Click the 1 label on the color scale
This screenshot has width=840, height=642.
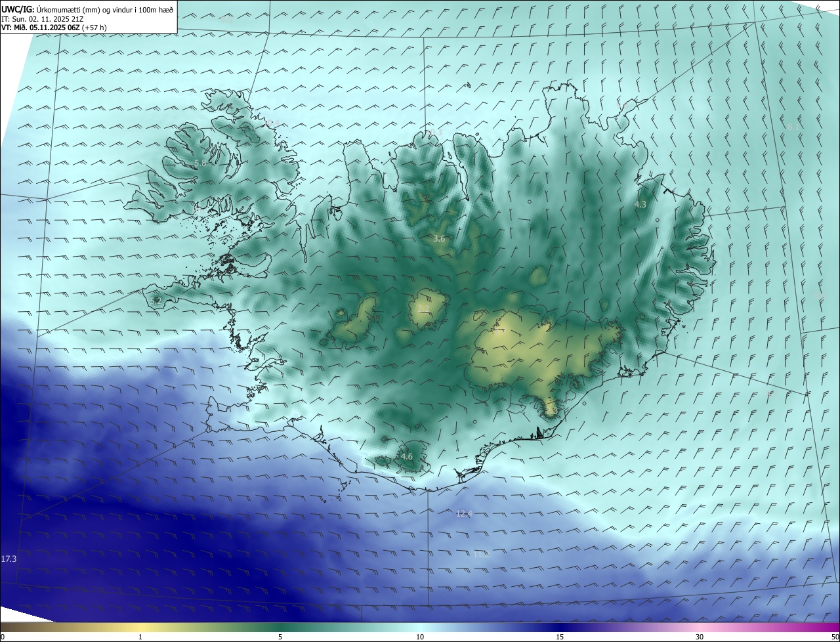point(140,637)
